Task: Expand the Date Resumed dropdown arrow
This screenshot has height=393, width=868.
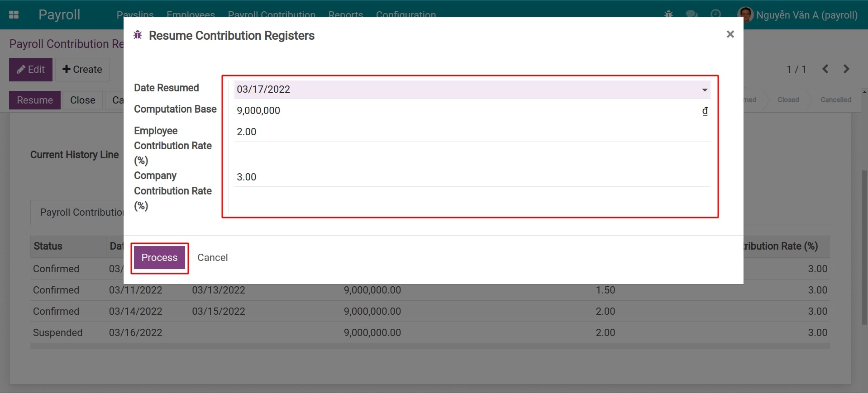Action: click(705, 90)
